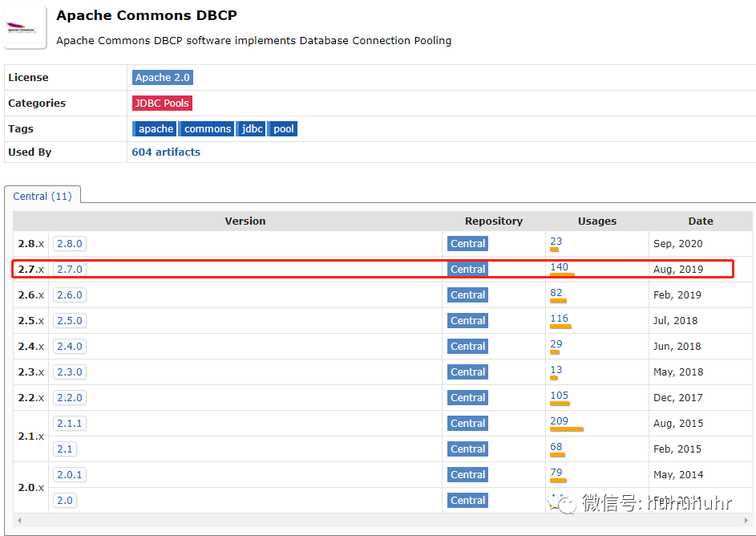
Task: Open version 2.7.0
Action: click(x=70, y=270)
